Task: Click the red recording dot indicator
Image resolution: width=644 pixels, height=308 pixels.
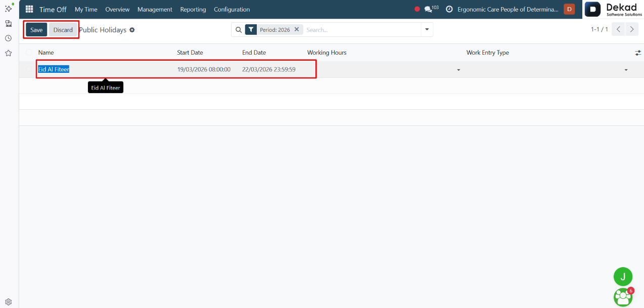Action: coord(417,9)
